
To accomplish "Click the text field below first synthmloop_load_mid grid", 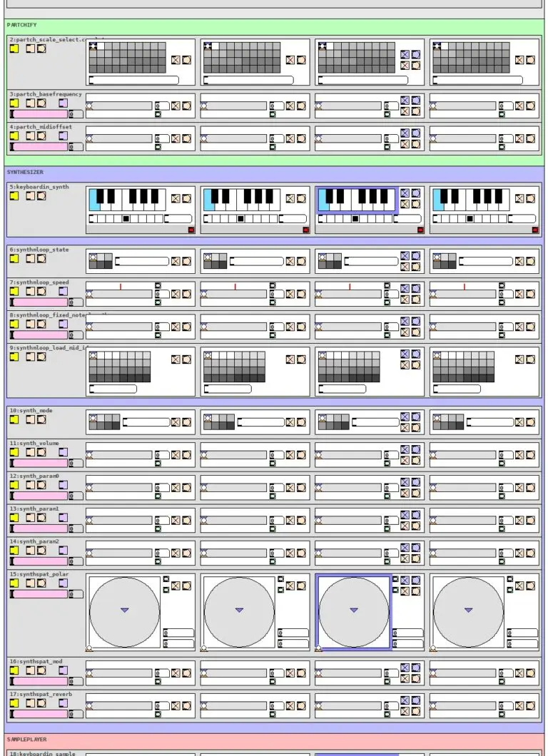I will pyautogui.click(x=113, y=389).
